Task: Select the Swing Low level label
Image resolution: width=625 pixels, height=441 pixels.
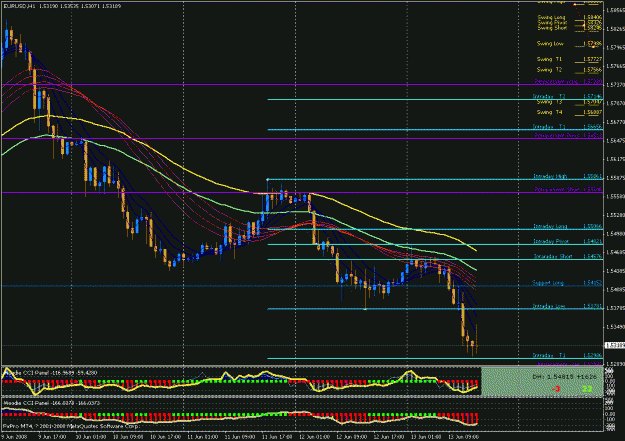Action: coord(550,43)
